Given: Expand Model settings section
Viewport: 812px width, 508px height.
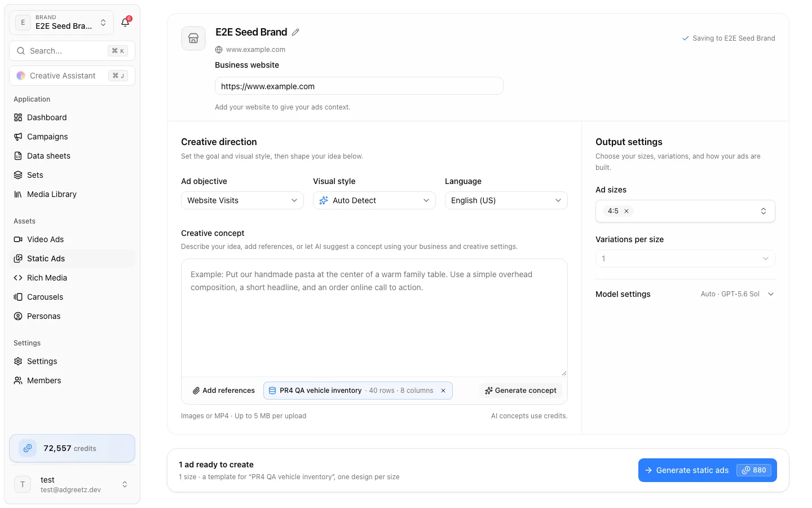Looking at the screenshot, I should [685, 294].
